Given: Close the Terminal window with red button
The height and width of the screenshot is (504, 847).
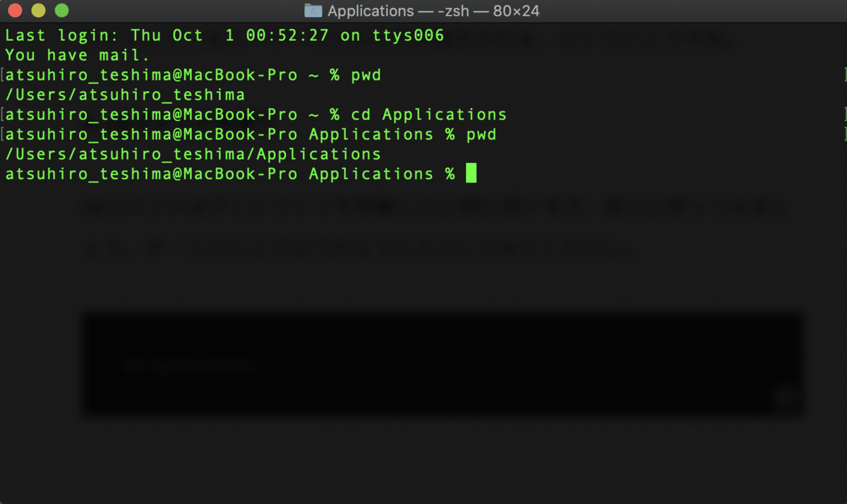Looking at the screenshot, I should pos(15,11).
